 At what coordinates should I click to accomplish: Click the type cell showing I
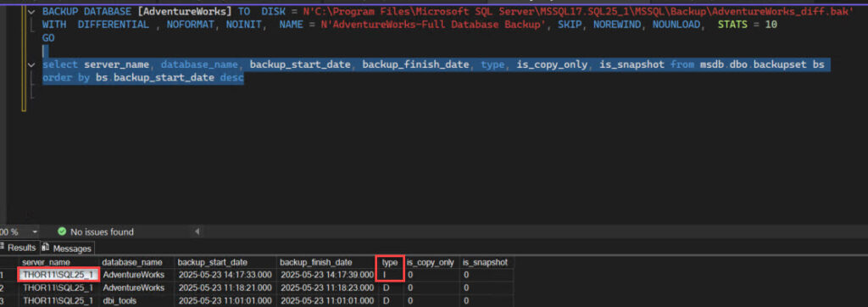click(390, 275)
